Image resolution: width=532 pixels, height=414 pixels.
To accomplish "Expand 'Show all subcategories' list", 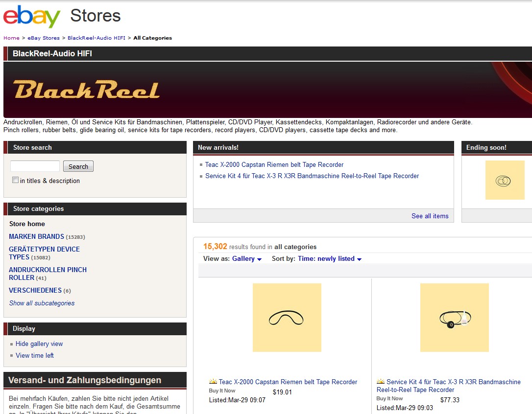I will [x=42, y=303].
